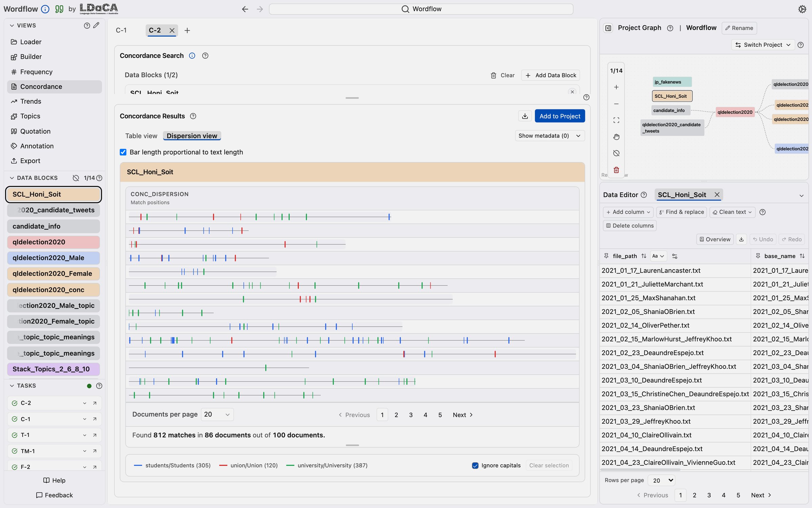812x508 pixels.
Task: Open Switch Project dropdown
Action: point(763,45)
